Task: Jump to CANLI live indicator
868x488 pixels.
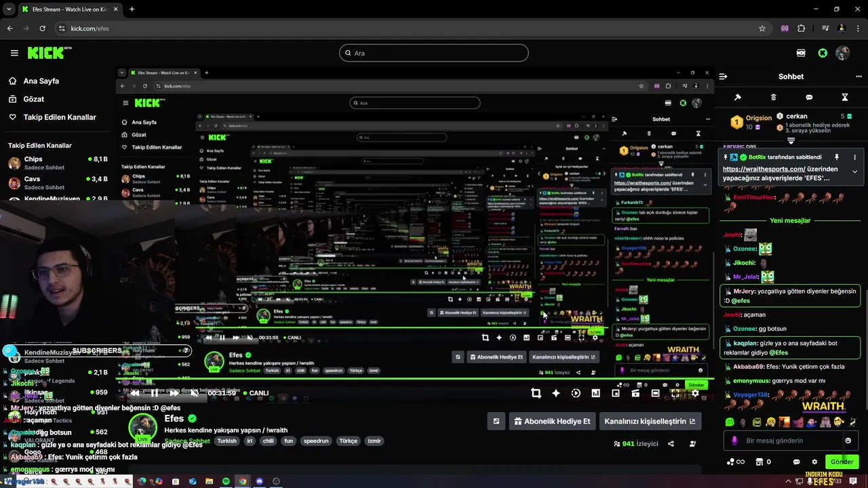Action: 256,393
